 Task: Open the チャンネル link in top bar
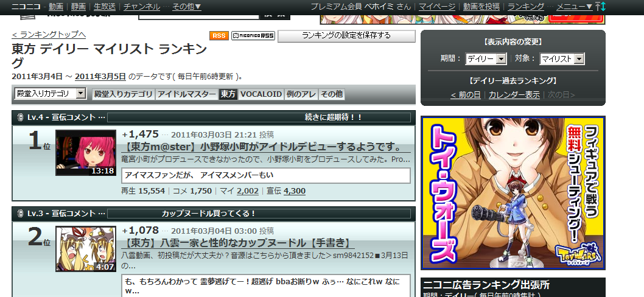click(x=142, y=7)
